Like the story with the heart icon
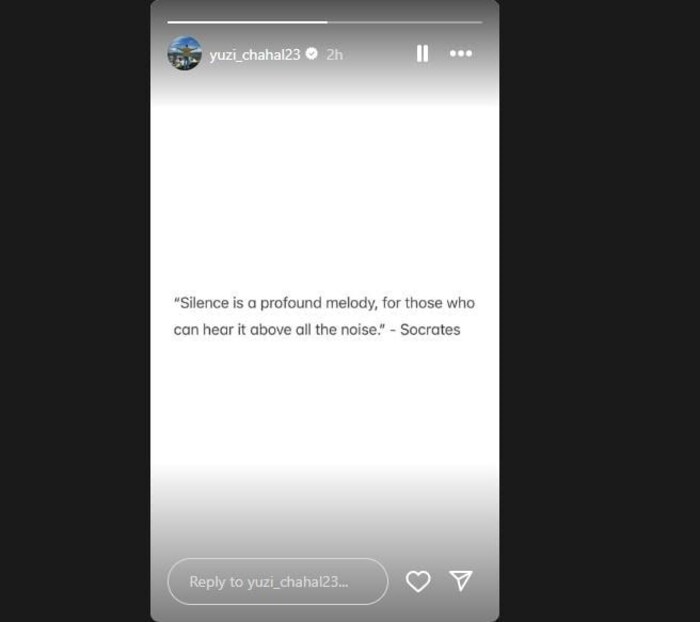The image size is (700, 622). pyautogui.click(x=418, y=581)
